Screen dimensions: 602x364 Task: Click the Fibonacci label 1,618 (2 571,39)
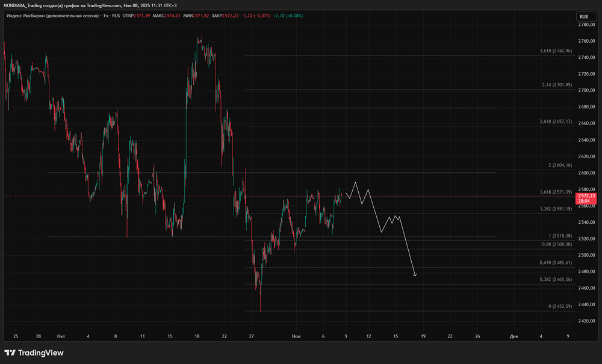tap(556, 192)
